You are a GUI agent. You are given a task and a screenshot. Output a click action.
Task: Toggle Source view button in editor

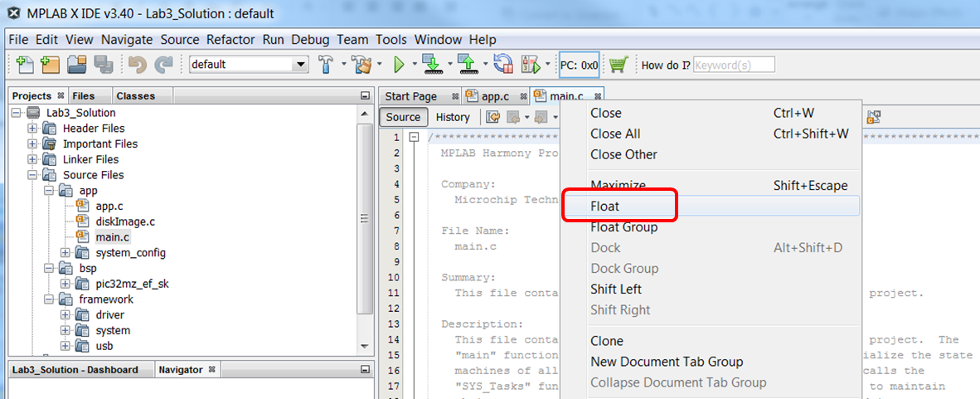point(404,118)
